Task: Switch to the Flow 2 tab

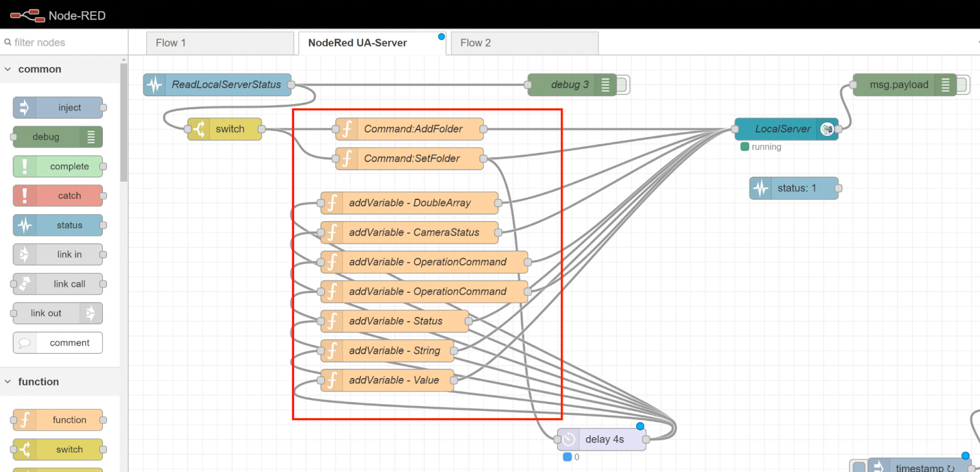Action: (x=525, y=43)
